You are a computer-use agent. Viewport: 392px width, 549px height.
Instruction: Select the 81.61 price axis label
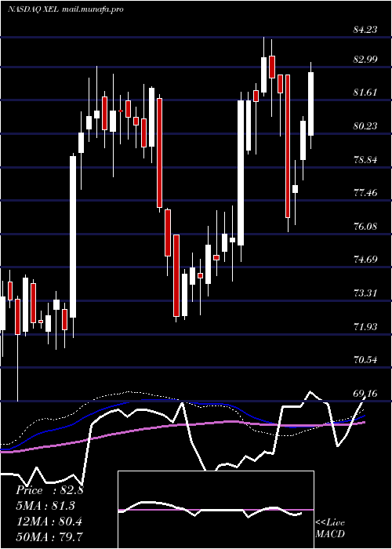[365, 93]
